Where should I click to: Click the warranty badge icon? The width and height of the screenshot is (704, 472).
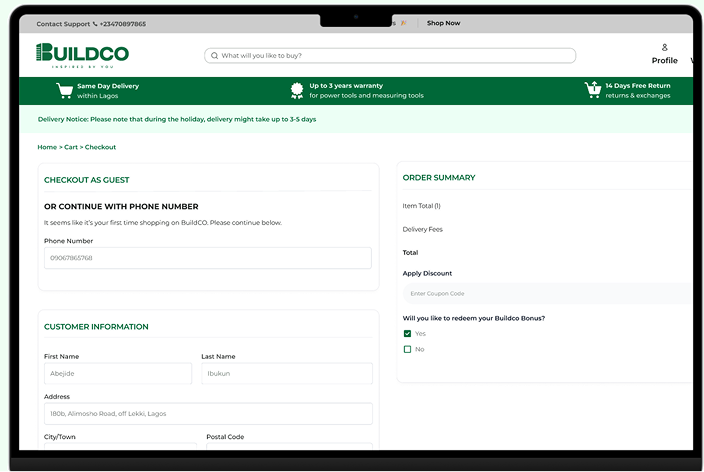click(297, 91)
